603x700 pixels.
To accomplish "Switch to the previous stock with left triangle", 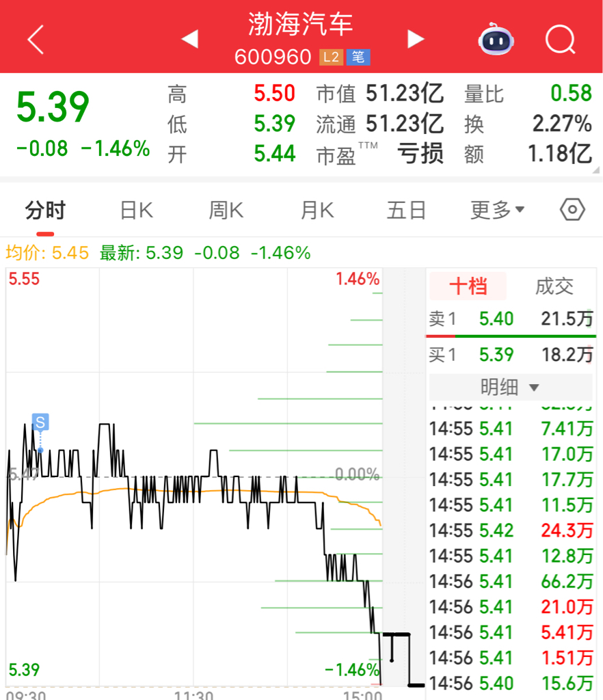I will tap(189, 39).
